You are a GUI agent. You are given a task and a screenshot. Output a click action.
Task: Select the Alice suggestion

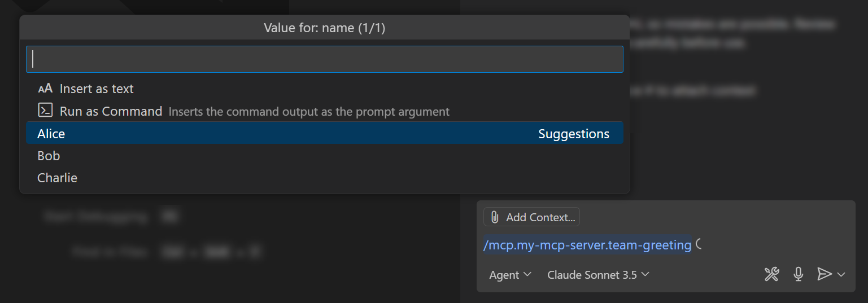[51, 134]
